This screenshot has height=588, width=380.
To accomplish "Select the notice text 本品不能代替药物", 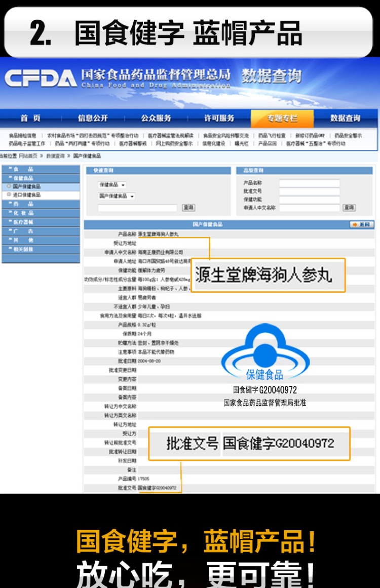I will pos(156,352).
